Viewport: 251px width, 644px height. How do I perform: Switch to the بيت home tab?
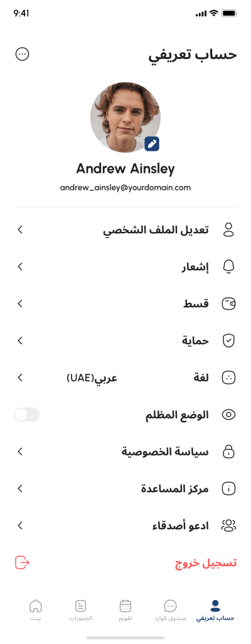(36, 610)
